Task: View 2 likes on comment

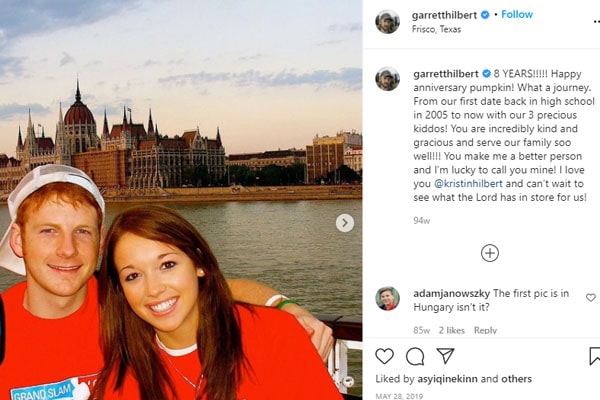Action: click(x=452, y=330)
